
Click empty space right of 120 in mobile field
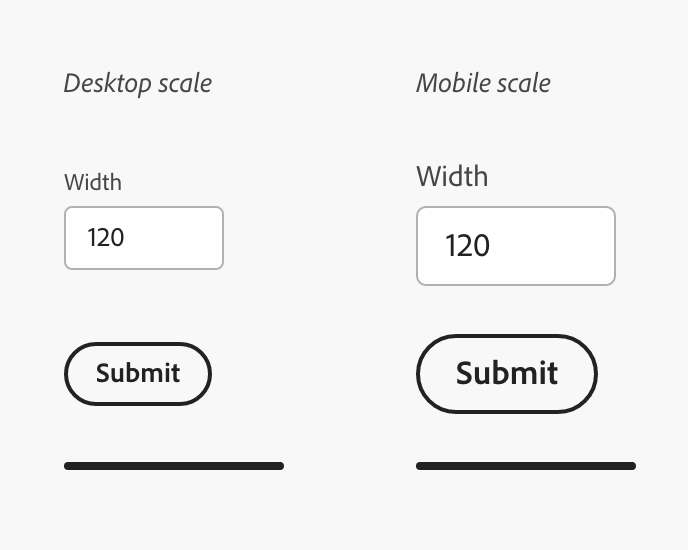pos(560,246)
